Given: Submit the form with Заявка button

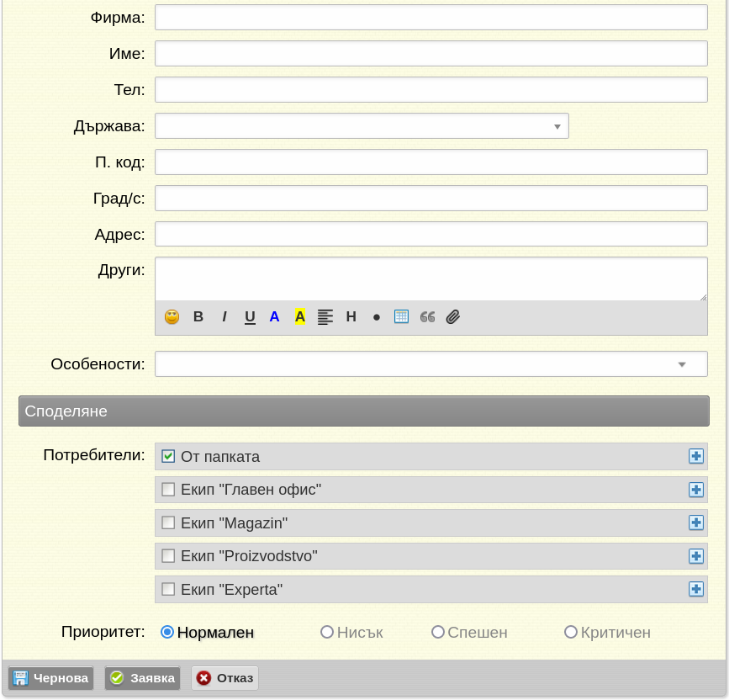Looking at the screenshot, I should pyautogui.click(x=142, y=678).
